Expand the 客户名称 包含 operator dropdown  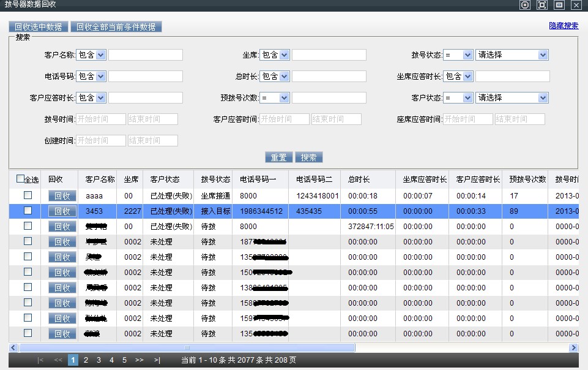92,55
